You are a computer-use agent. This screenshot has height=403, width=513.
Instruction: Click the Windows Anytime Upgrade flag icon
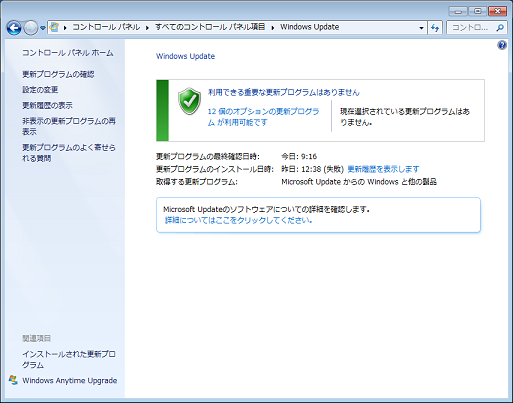click(13, 380)
